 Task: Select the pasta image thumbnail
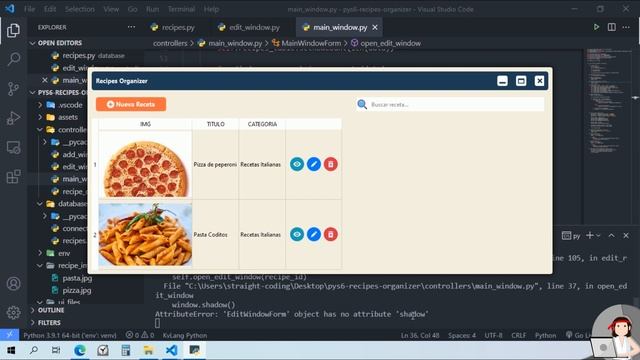[145, 235]
